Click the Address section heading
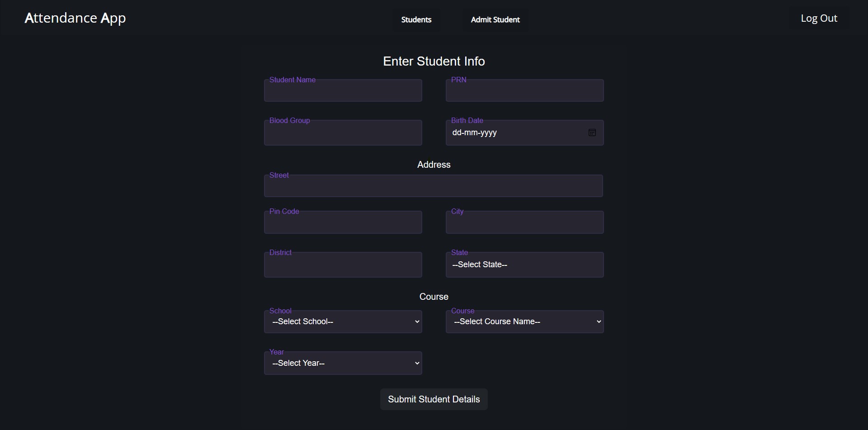Image resolution: width=868 pixels, height=430 pixels. (434, 165)
